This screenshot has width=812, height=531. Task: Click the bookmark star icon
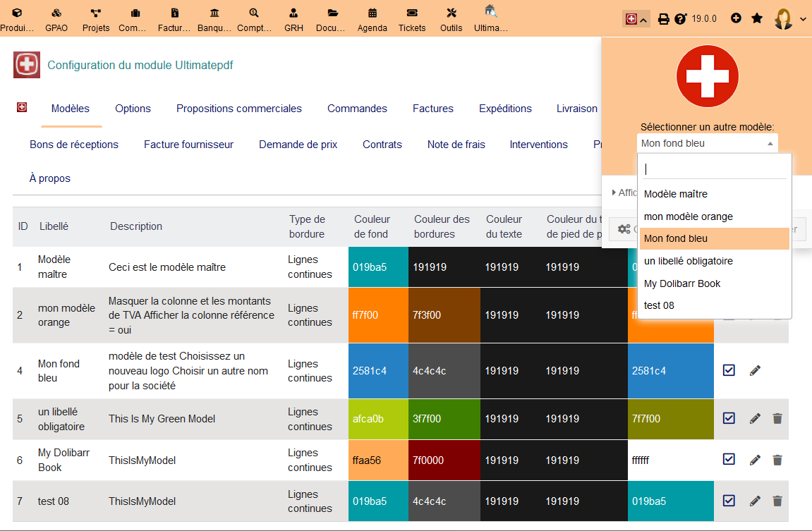click(x=757, y=18)
